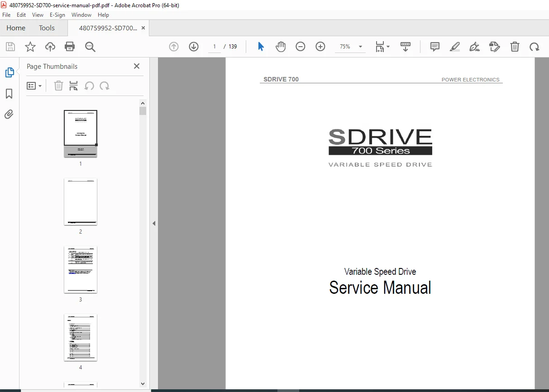Select page 1 thumbnail
The height and width of the screenshot is (392, 549).
[x=81, y=134]
